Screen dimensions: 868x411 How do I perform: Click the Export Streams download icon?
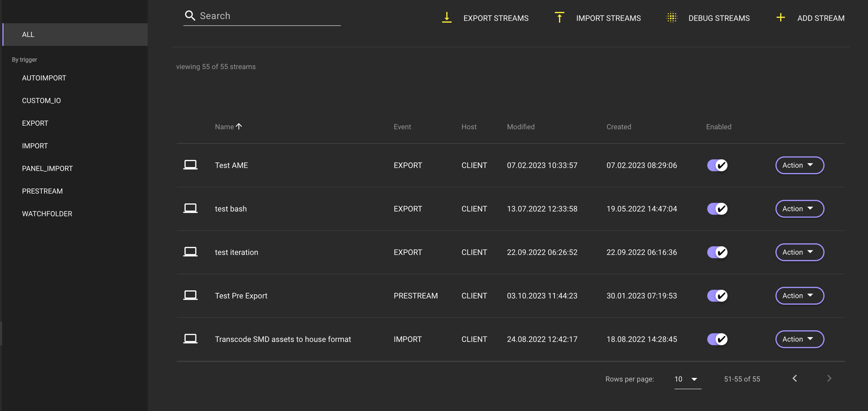(447, 18)
